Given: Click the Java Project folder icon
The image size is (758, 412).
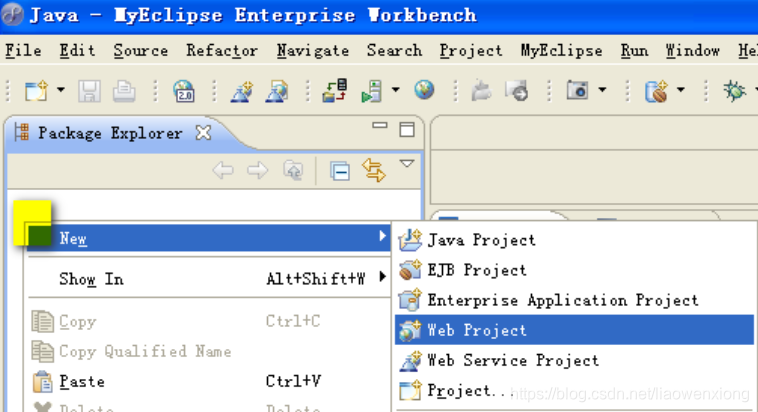Looking at the screenshot, I should [x=410, y=240].
